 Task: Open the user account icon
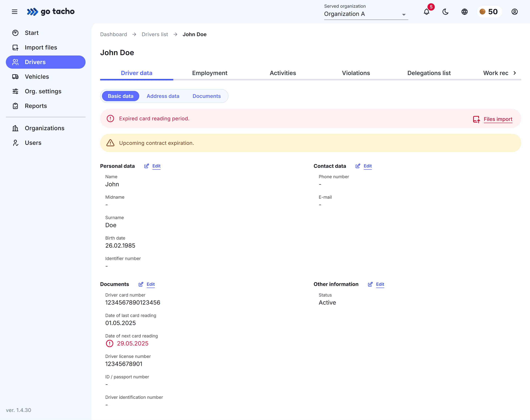(514, 12)
